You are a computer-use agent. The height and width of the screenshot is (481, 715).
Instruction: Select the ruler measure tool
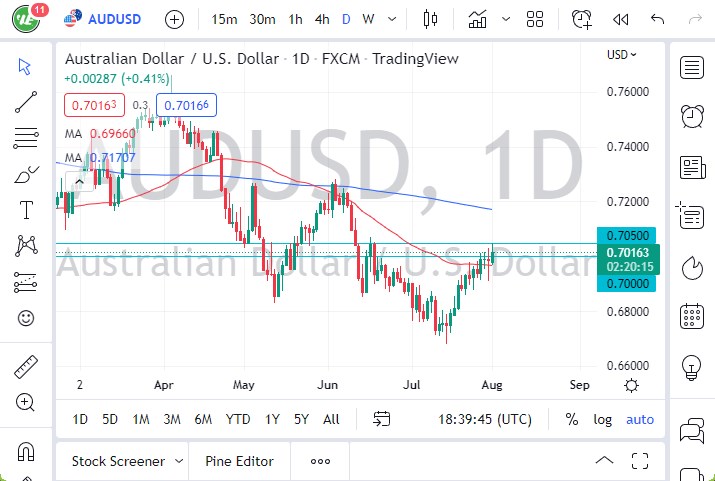26,367
